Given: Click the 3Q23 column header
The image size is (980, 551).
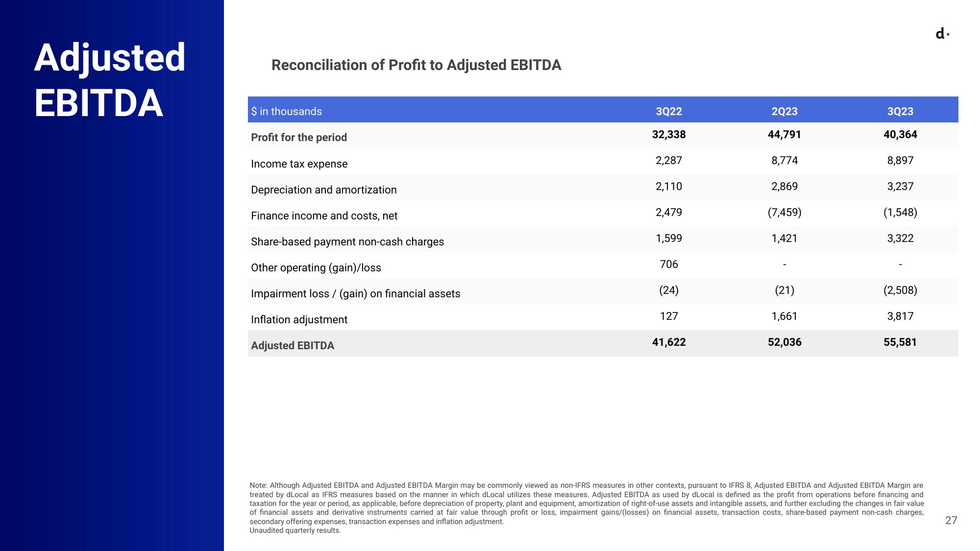Looking at the screenshot, I should pyautogui.click(x=900, y=111).
